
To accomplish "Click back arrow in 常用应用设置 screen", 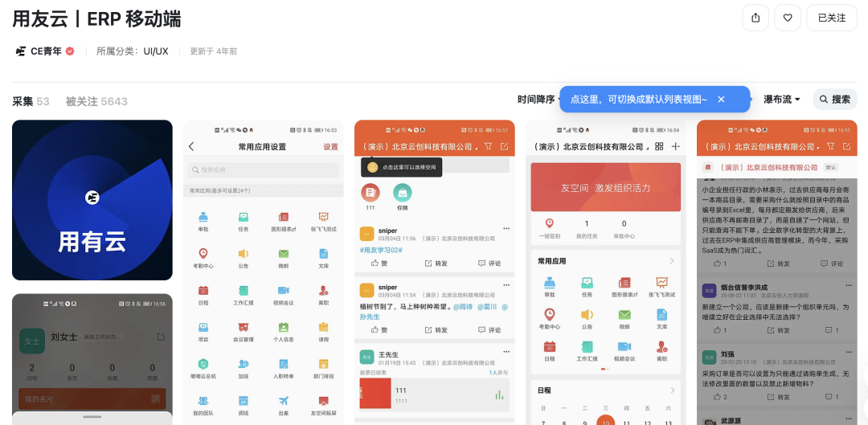I will pos(191,147).
